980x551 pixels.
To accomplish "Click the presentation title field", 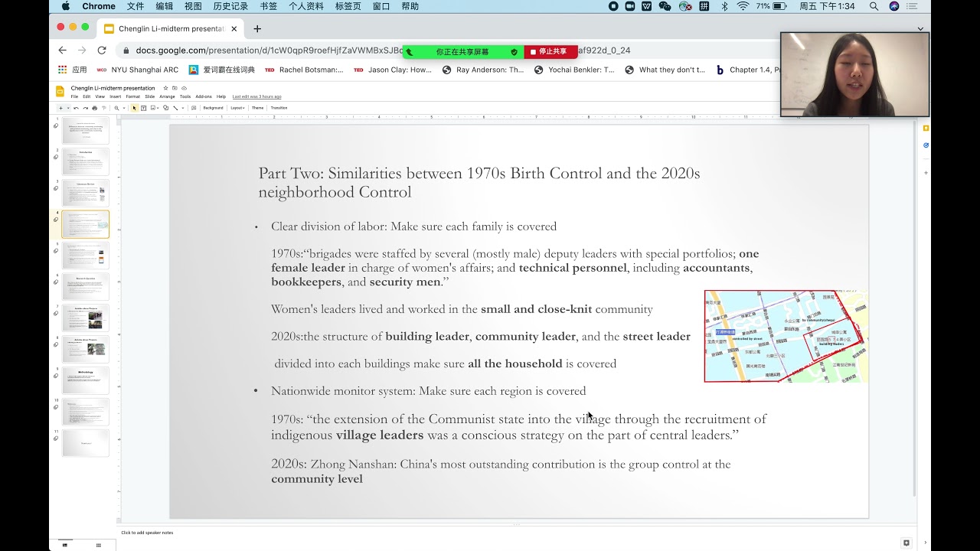I will point(113,88).
